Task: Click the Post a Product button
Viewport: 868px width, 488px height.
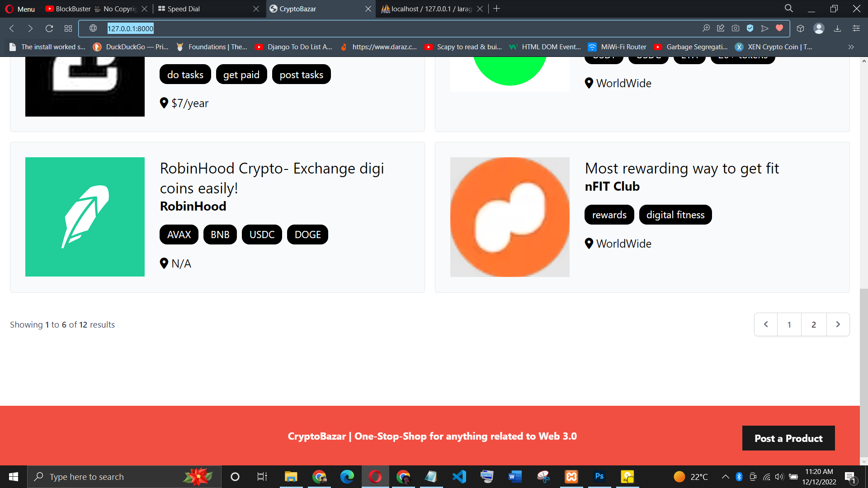Action: (x=788, y=438)
